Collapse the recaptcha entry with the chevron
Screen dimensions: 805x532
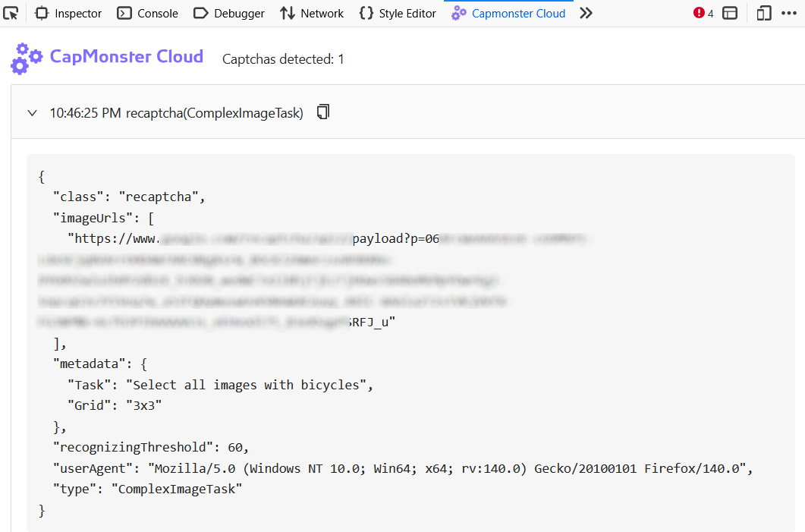coord(32,113)
